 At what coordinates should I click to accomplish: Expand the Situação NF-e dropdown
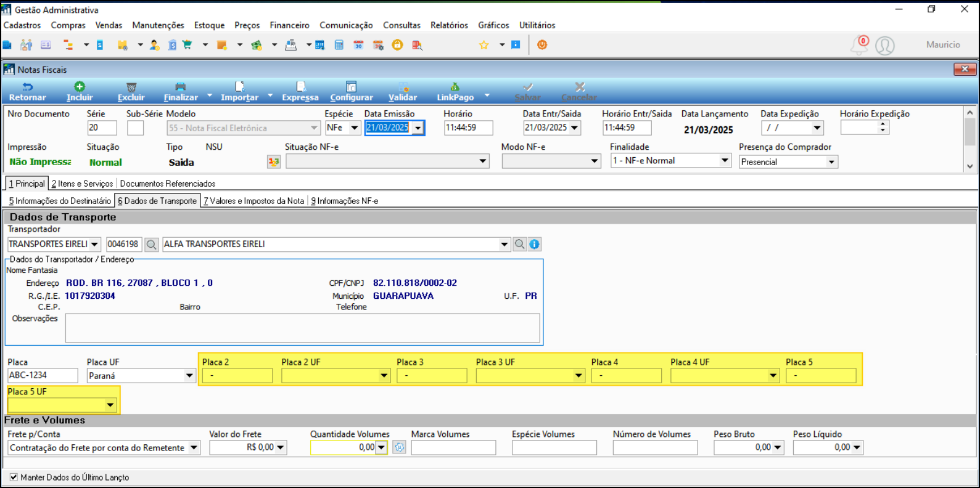click(483, 161)
